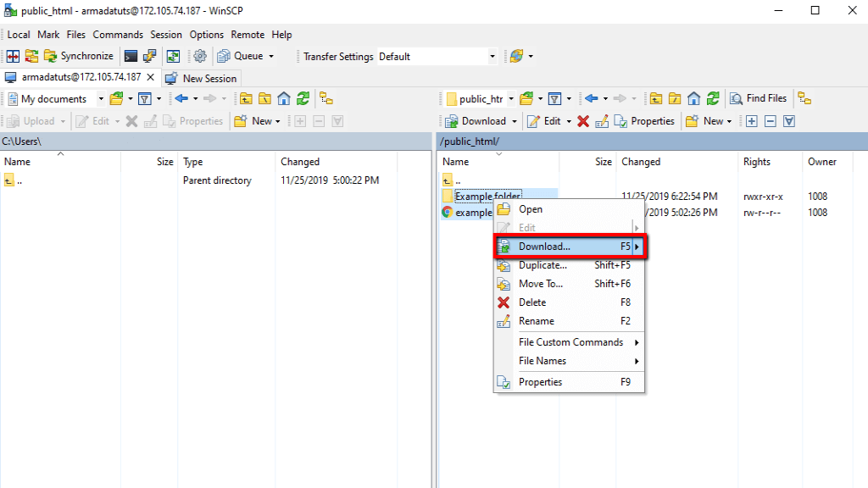This screenshot has height=488, width=868.
Task: Expand File Custom Commands submenu
Action: pyautogui.click(x=569, y=342)
